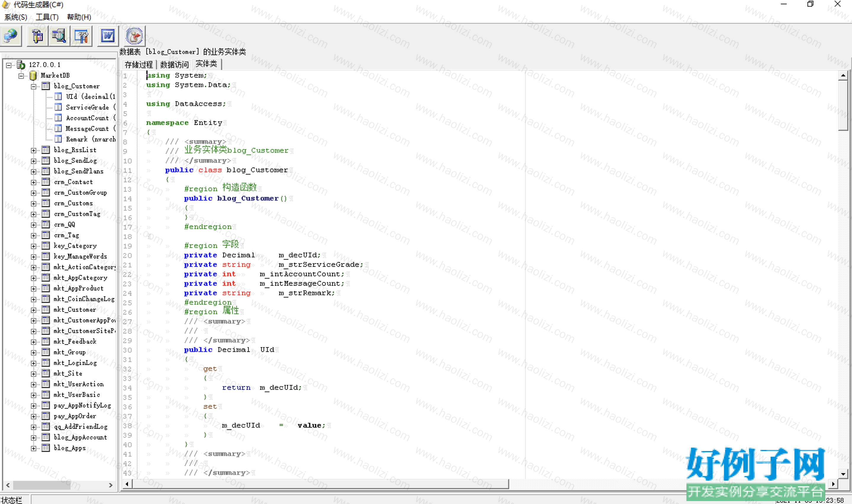Open the 系统(S) menu
852x504 pixels.
[16, 17]
